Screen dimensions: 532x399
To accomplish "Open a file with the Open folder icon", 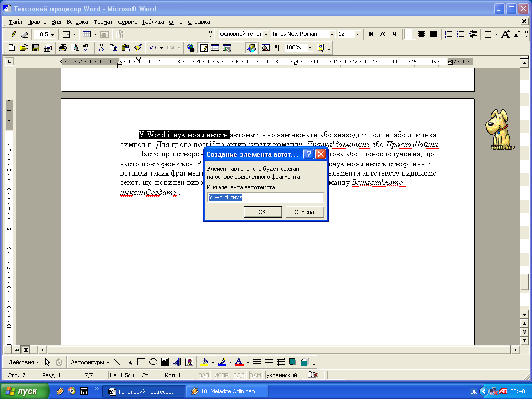I will 23,48.
